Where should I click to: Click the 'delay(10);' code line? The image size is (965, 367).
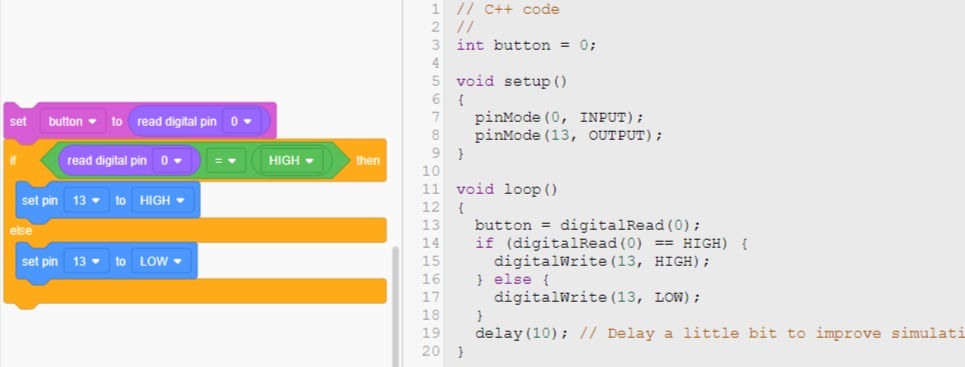coord(521,334)
